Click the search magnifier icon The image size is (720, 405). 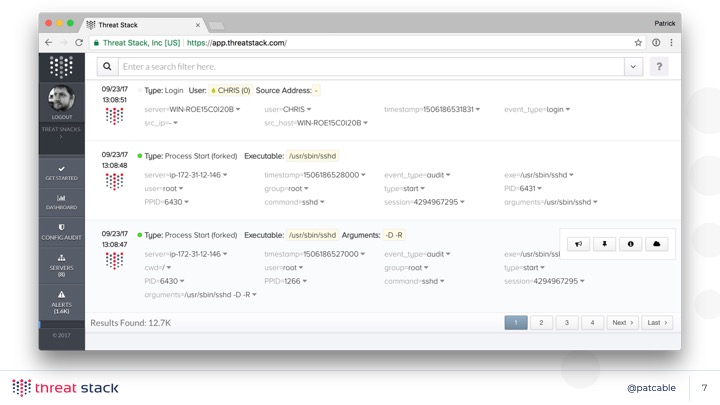(107, 67)
